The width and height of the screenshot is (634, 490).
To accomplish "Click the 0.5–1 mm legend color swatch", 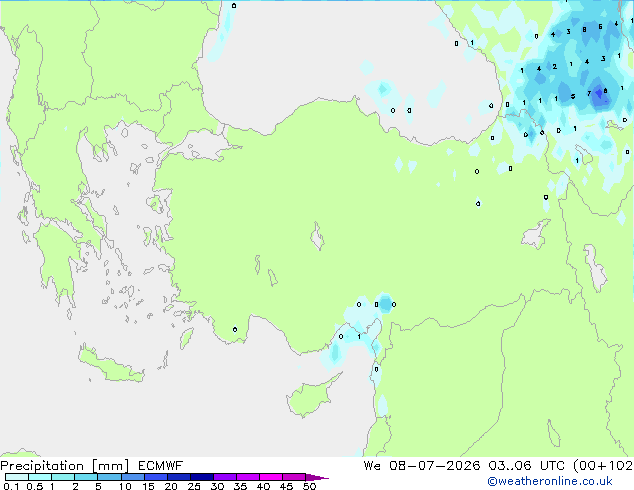I will tap(40, 477).
